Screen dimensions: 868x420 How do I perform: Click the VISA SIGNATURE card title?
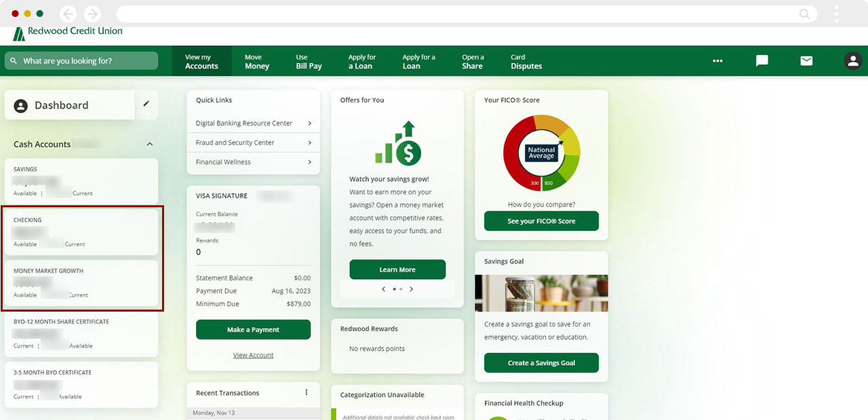(x=222, y=196)
